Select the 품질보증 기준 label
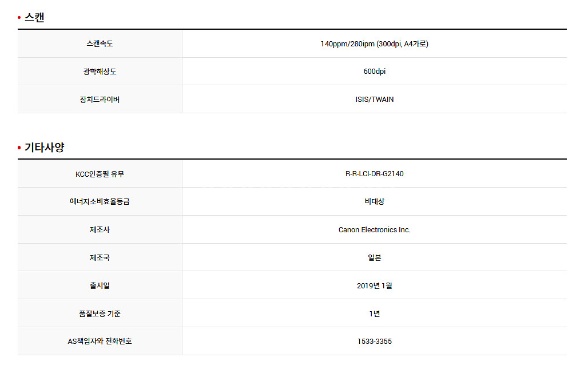Viewport: 588px width, 377px height. coord(100,314)
